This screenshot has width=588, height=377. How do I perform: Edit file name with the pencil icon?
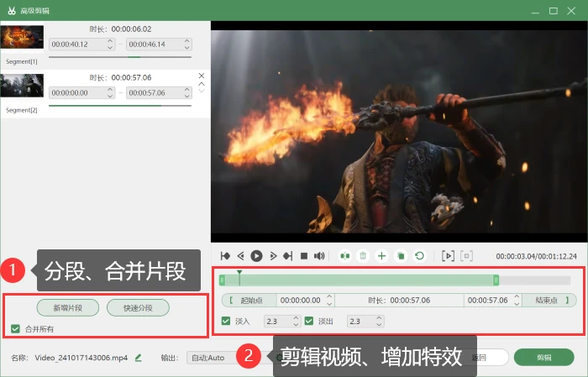[138, 358]
